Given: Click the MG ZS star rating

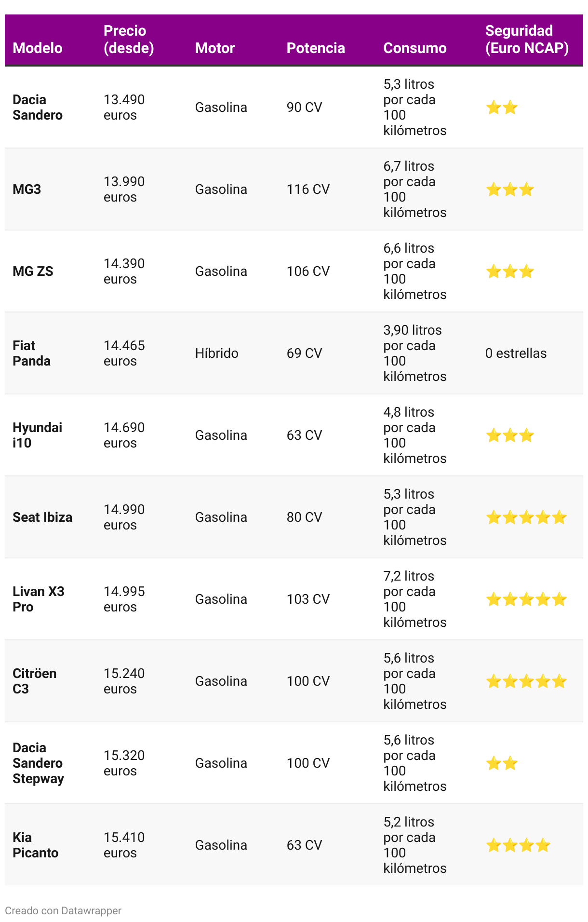Looking at the screenshot, I should [510, 271].
